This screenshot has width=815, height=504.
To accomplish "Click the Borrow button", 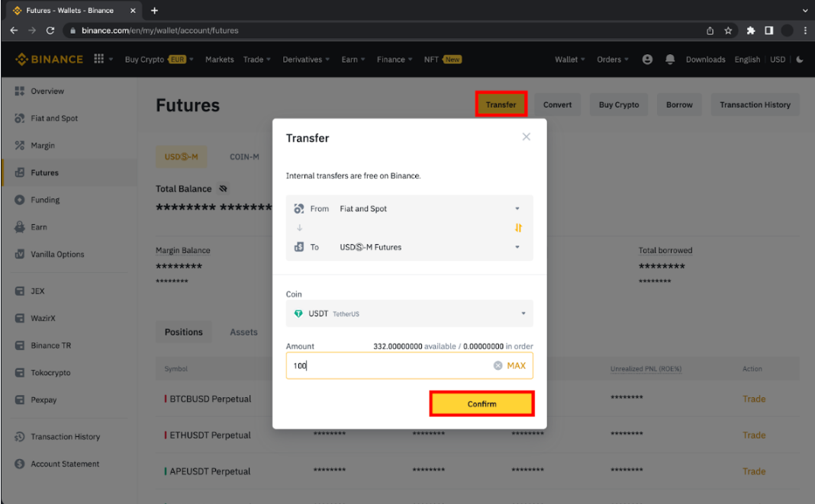I will pos(679,104).
